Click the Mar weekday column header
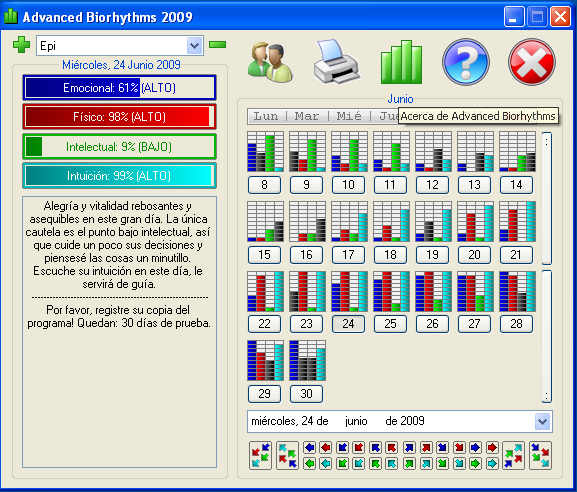The image size is (577, 492). (x=307, y=116)
